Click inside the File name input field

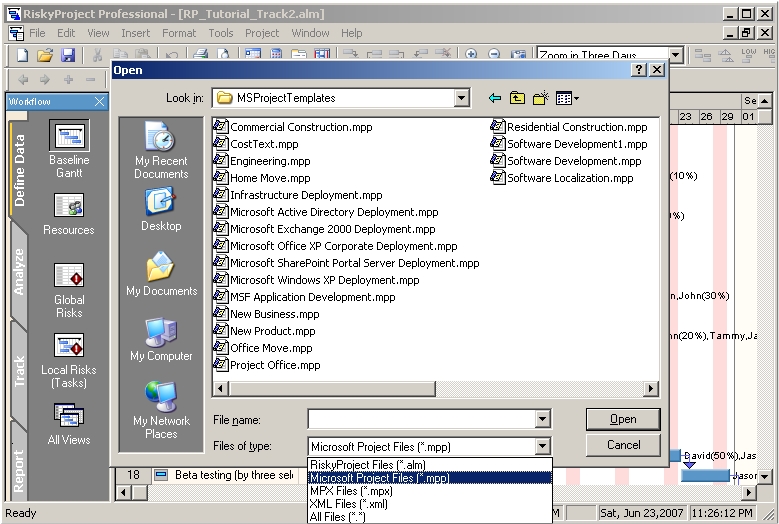point(421,419)
